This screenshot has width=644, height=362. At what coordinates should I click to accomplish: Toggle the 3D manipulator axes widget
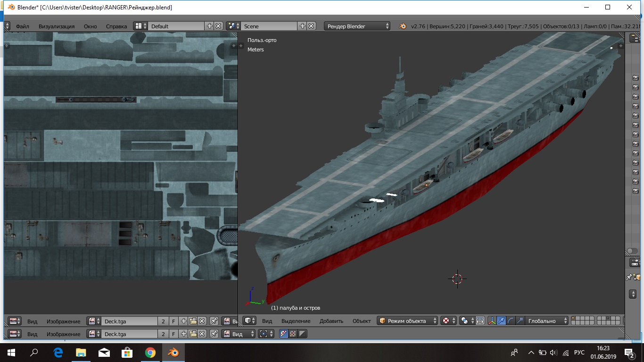[492, 321]
